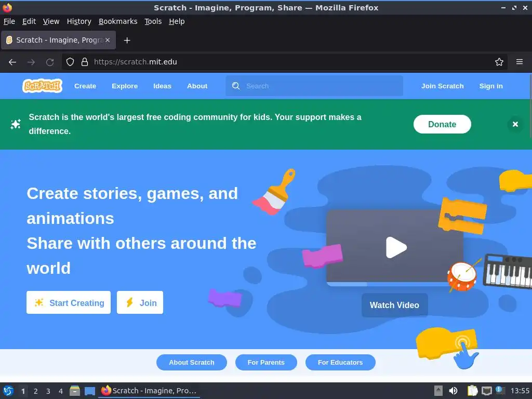Open the Help menu
The height and width of the screenshot is (399, 532).
pyautogui.click(x=177, y=21)
